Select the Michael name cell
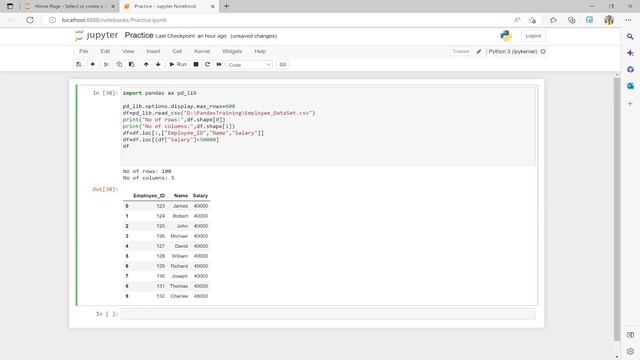The width and height of the screenshot is (640, 360). coord(179,236)
